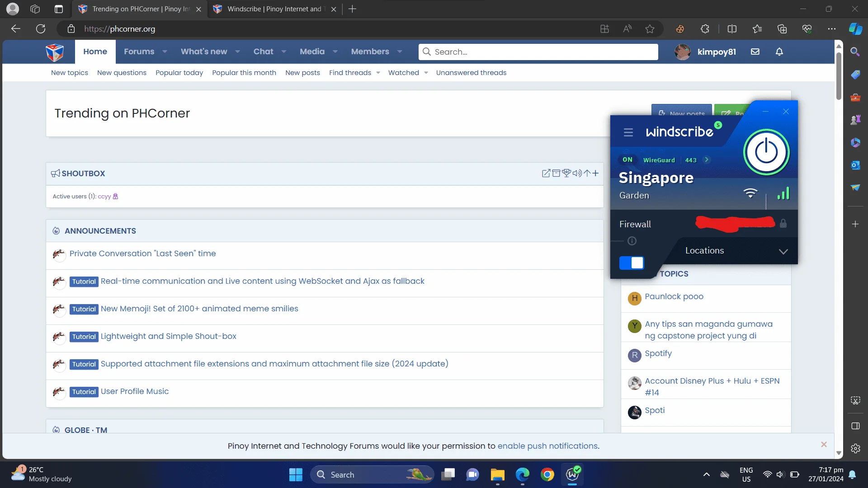
Task: Click the Windscribe lock icon
Action: [783, 223]
